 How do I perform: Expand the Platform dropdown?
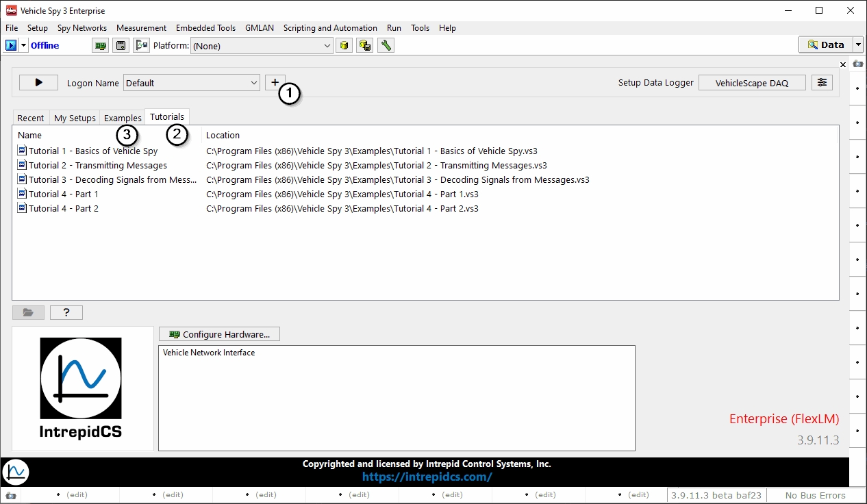(x=327, y=46)
